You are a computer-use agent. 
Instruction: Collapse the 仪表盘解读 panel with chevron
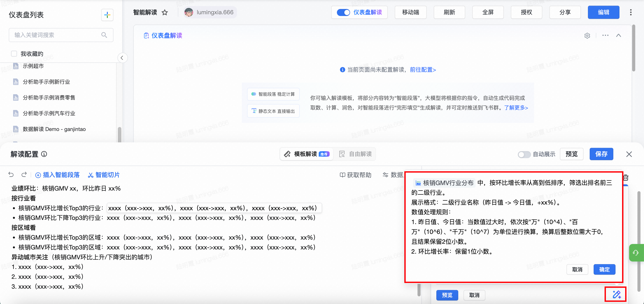[x=619, y=35]
